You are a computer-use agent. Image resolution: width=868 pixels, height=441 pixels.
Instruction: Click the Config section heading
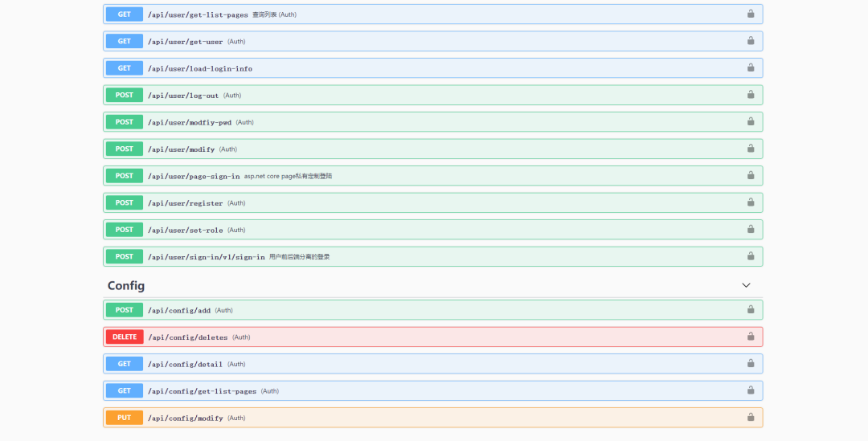click(x=126, y=285)
